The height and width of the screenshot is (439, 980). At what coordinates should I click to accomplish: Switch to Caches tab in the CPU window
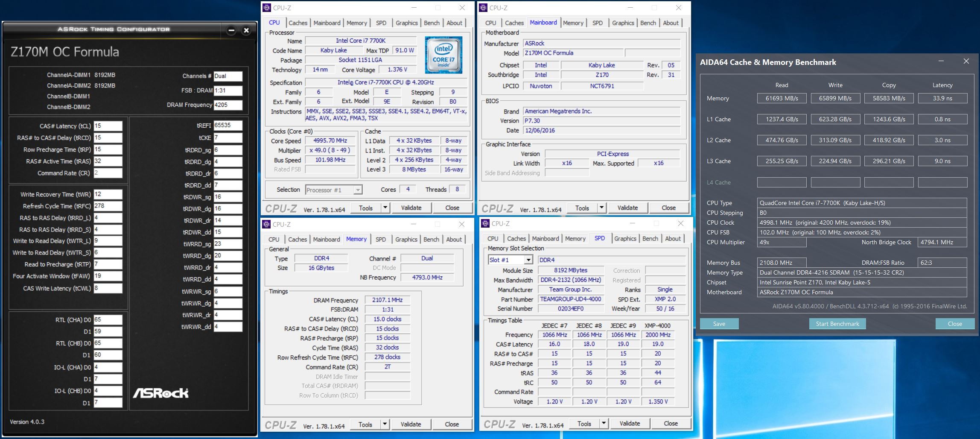click(297, 23)
